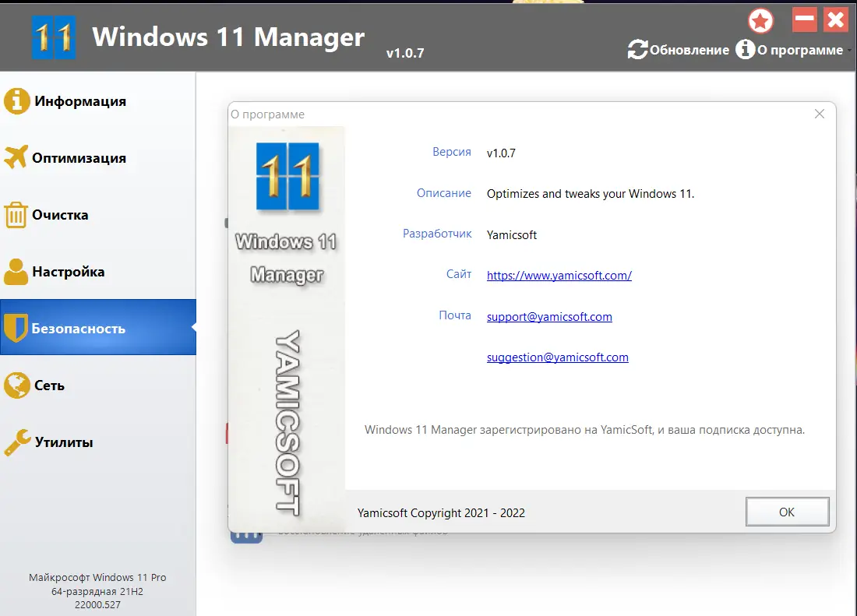857x616 pixels.
Task: Click the Оптимизация airplane icon
Action: click(x=16, y=157)
